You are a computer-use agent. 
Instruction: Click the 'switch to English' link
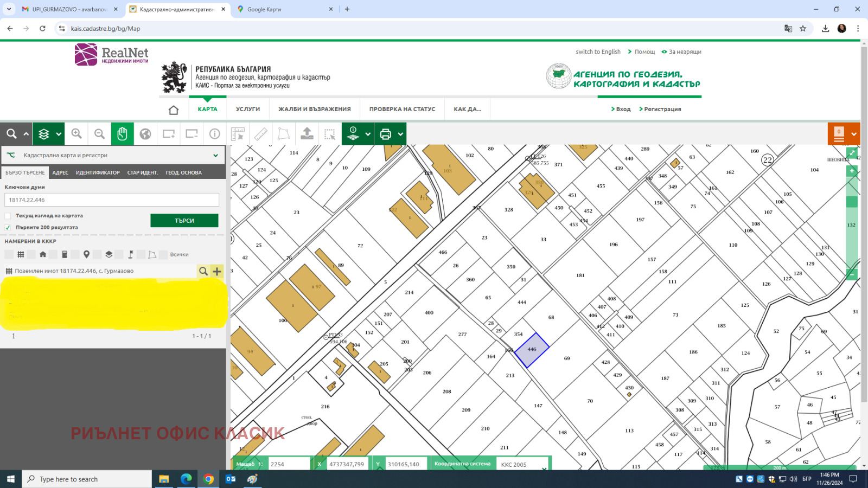point(598,52)
